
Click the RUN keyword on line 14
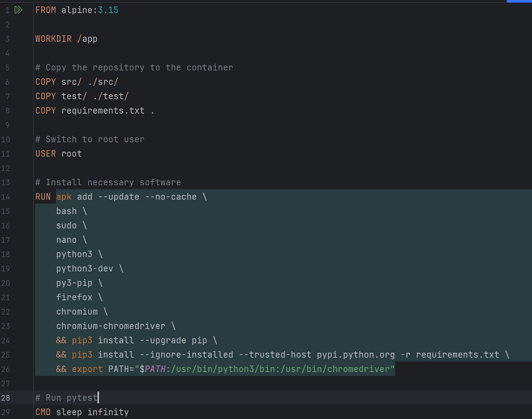(x=43, y=197)
